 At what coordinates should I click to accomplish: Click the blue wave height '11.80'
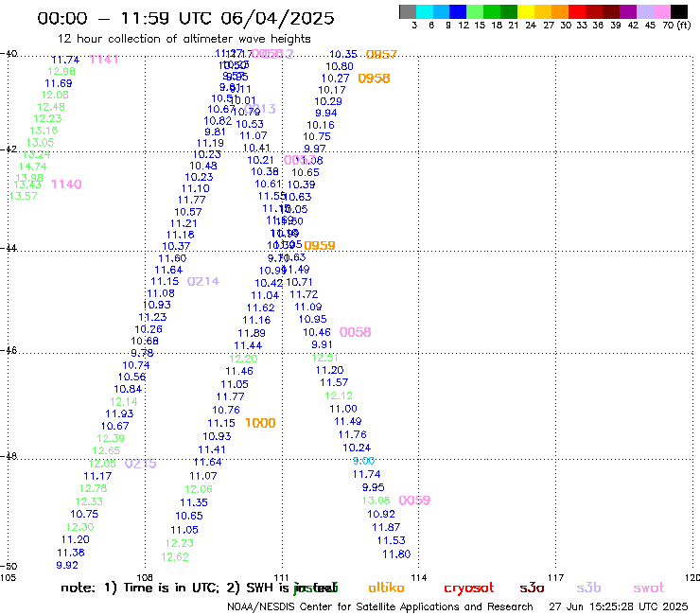point(396,554)
